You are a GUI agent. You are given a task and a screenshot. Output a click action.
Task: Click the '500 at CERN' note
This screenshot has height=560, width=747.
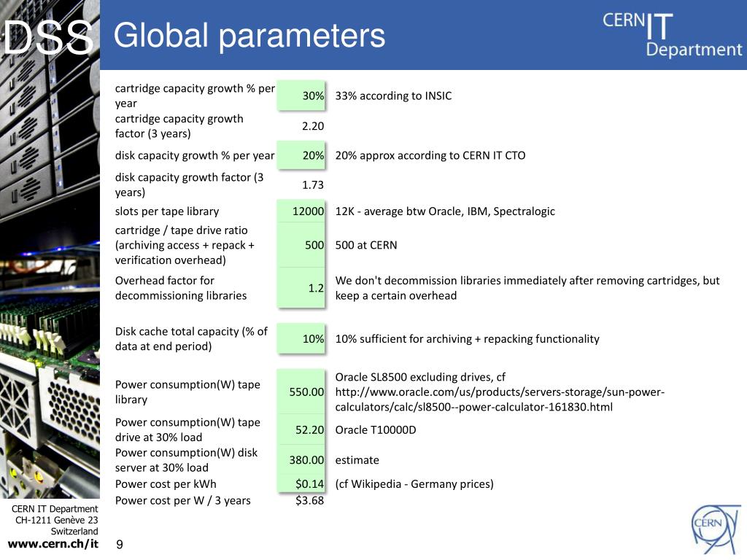click(366, 245)
